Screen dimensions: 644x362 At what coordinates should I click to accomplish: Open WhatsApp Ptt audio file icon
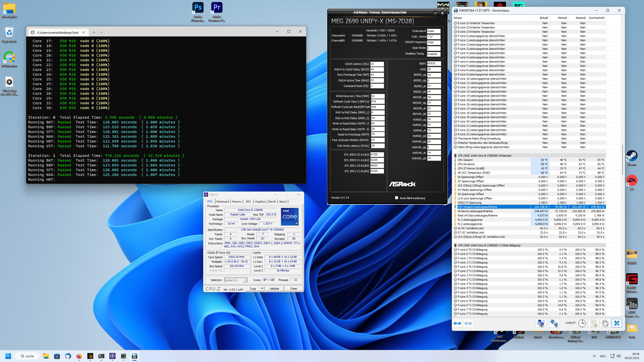[x=9, y=86]
